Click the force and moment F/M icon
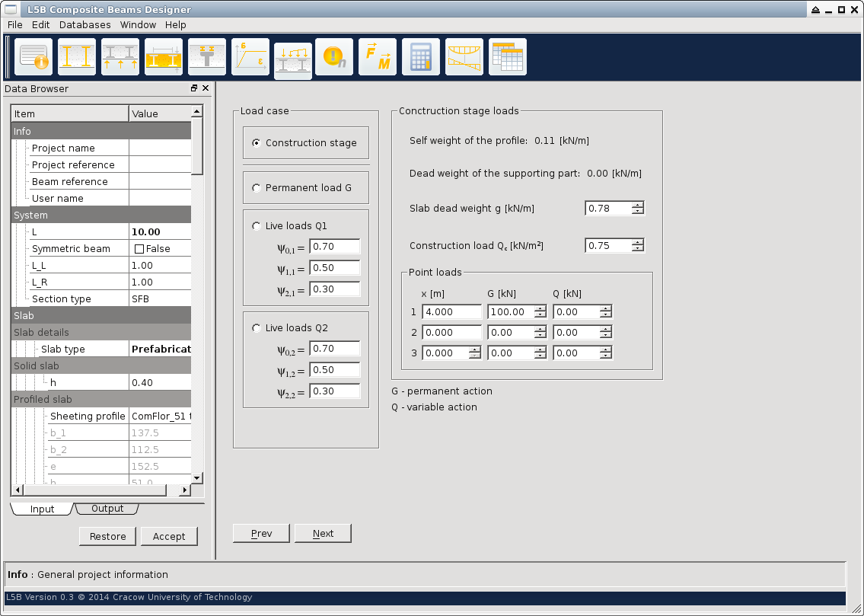Image resolution: width=864 pixels, height=616 pixels. click(378, 57)
